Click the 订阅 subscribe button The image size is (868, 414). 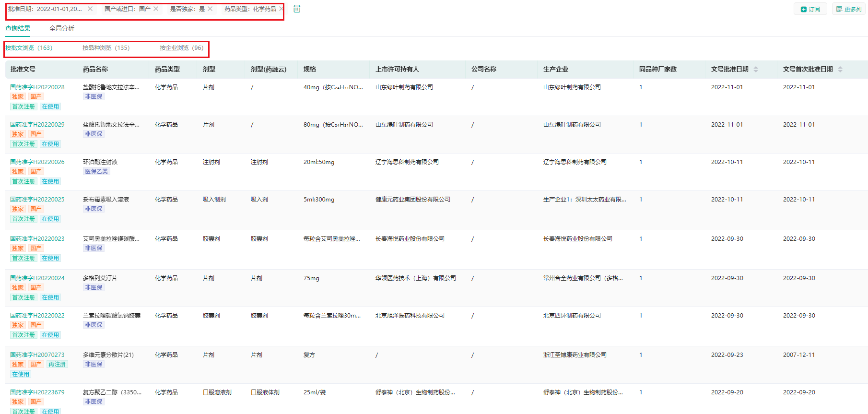tap(810, 9)
